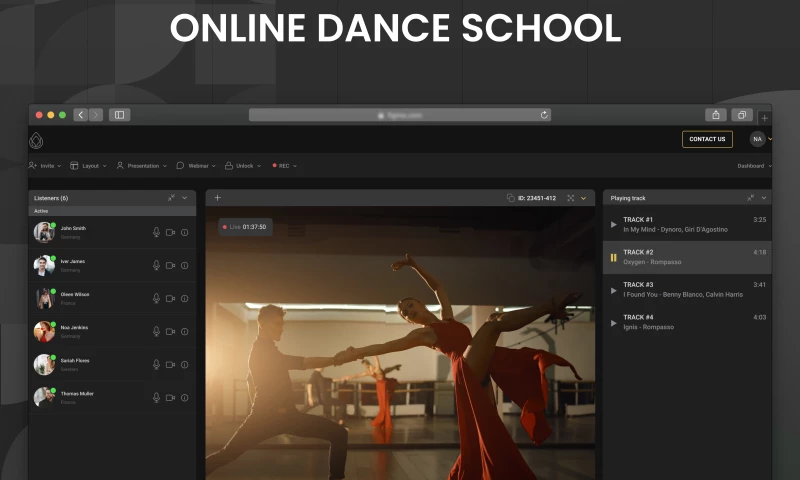Mute Sariah Flores's microphone

[x=156, y=365]
